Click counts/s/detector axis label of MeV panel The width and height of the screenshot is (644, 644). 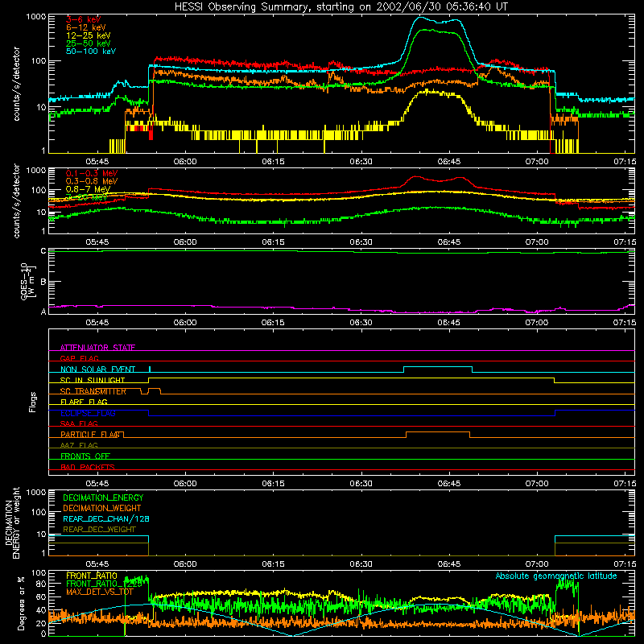coord(16,200)
